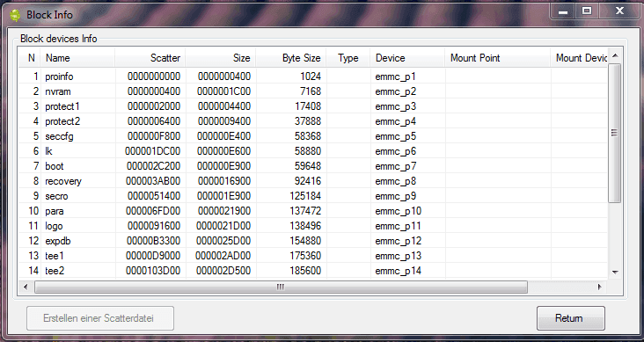This screenshot has width=644, height=342.
Task: Select the logo partition row
Action: click(x=312, y=226)
